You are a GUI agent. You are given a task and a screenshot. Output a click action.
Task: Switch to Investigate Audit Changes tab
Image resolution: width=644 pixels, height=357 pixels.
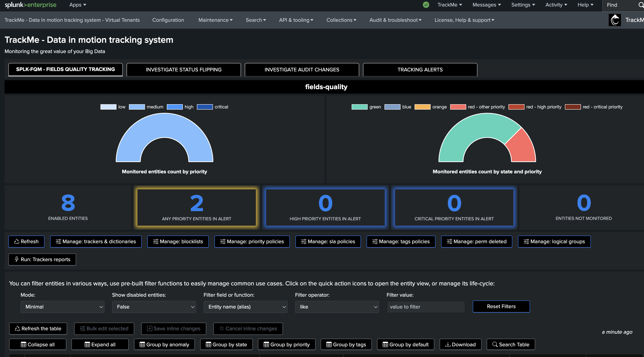(302, 70)
